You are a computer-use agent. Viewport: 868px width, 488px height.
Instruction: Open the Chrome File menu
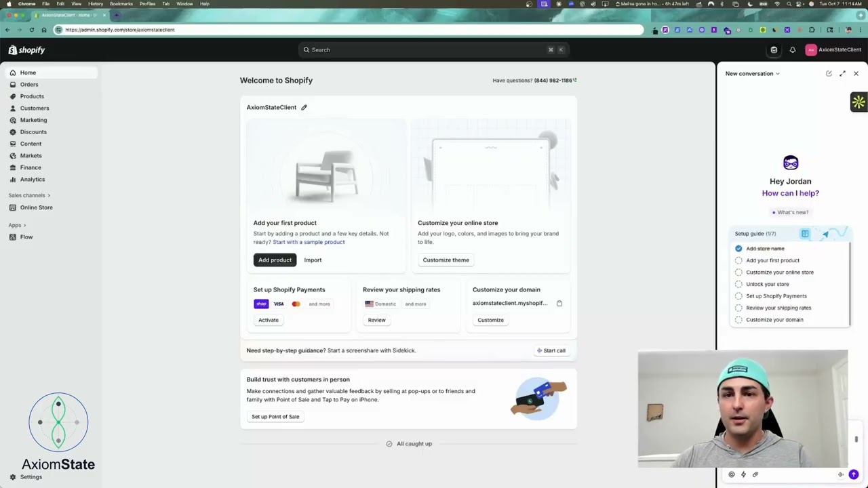click(x=45, y=3)
